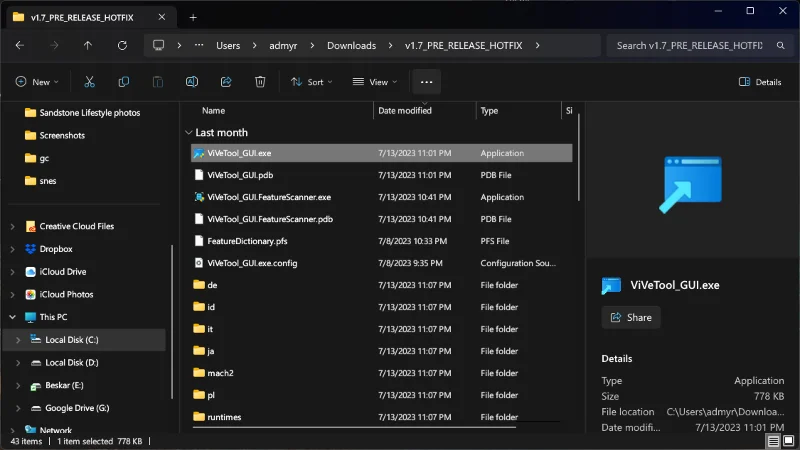Viewport: 800px width, 450px height.
Task: Search v1.7_PRE_RELEASE_HOTFIX input field
Action: 689,45
